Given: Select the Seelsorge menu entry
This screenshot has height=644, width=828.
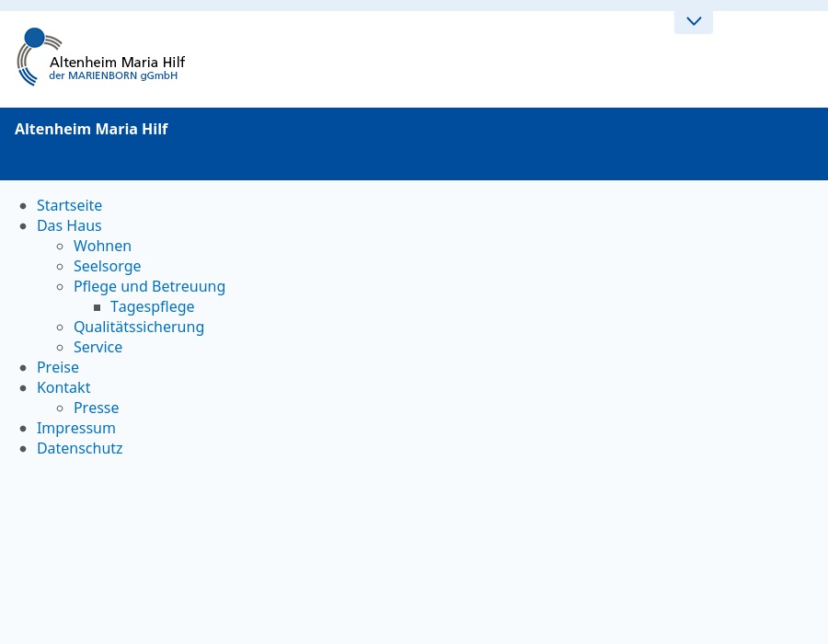Looking at the screenshot, I should pos(107,266).
